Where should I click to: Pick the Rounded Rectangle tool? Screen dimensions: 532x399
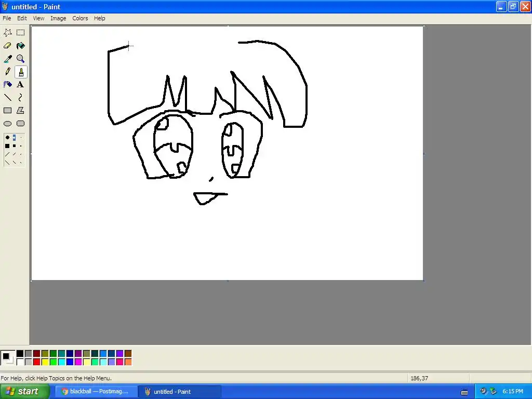(21, 124)
